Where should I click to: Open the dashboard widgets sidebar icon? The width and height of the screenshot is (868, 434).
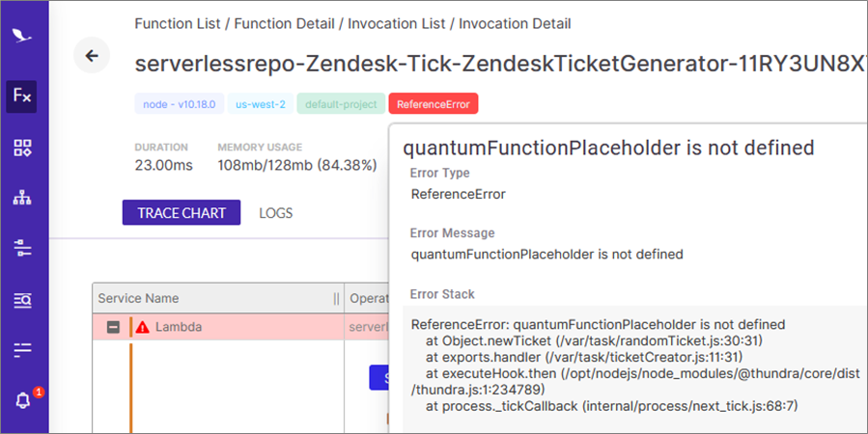[22, 148]
